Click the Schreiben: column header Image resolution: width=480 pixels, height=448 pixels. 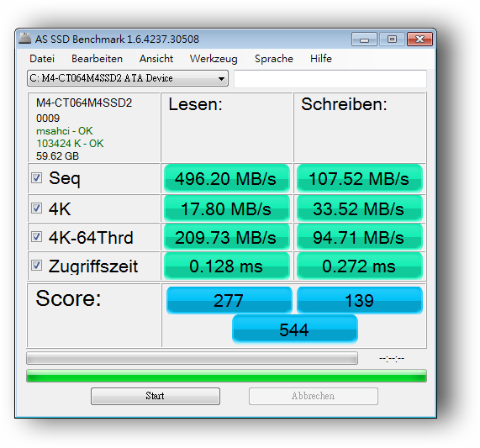coord(344,104)
